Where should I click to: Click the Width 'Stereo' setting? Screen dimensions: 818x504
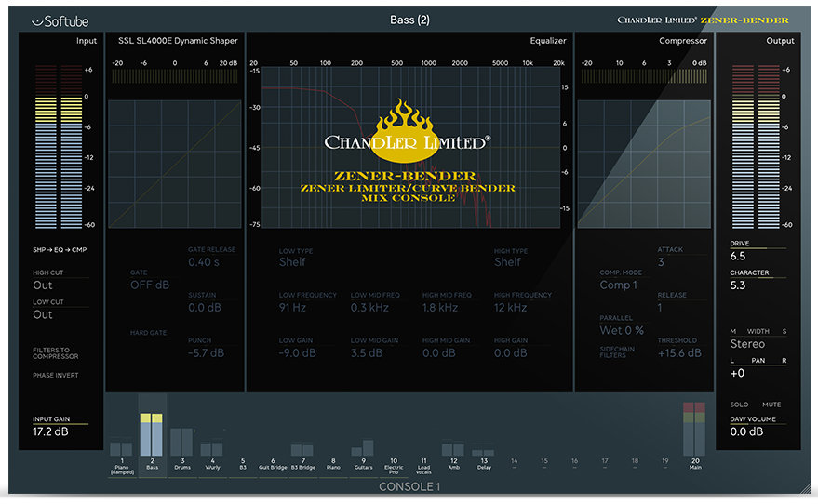tap(747, 344)
